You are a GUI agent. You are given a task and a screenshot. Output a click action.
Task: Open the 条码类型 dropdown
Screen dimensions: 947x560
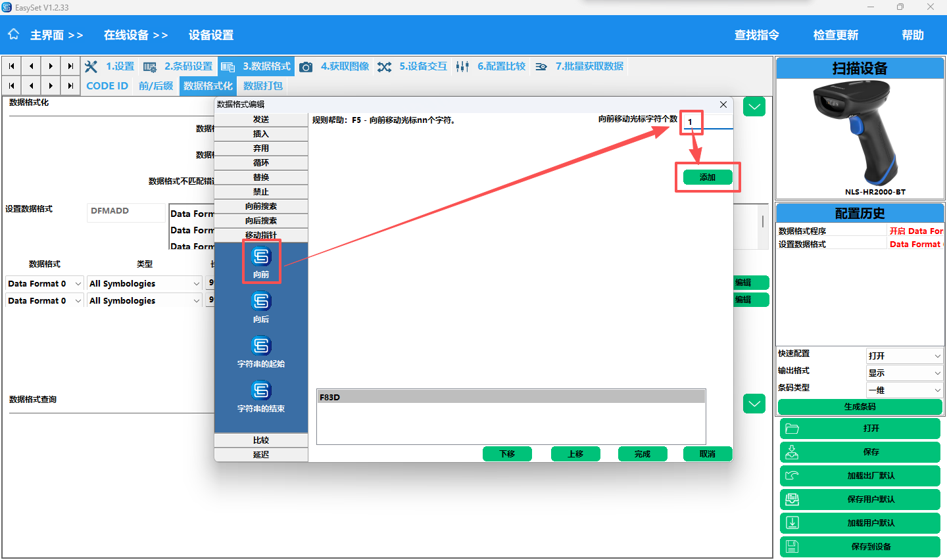904,390
